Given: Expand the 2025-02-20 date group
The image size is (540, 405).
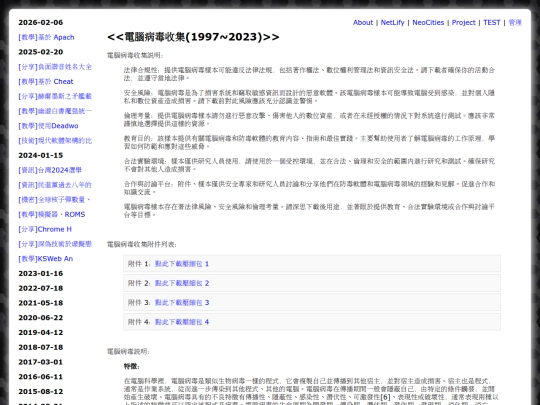Looking at the screenshot, I should (41, 52).
